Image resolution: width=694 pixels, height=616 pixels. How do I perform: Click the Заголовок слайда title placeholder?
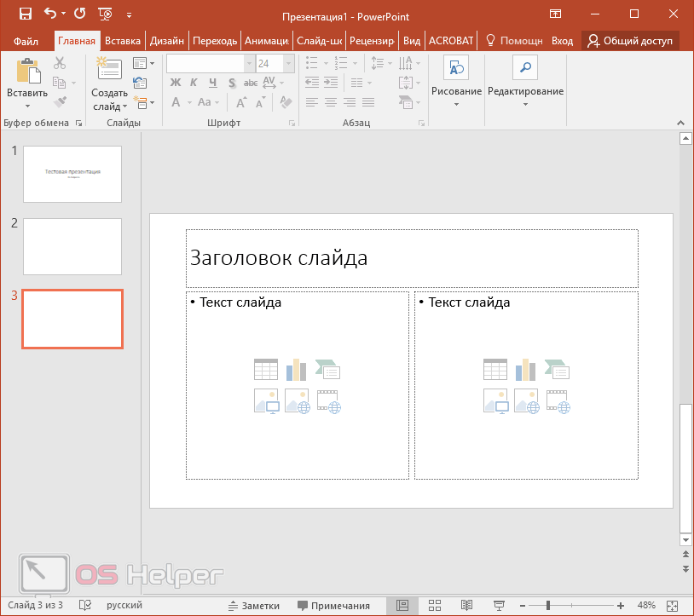click(x=412, y=258)
